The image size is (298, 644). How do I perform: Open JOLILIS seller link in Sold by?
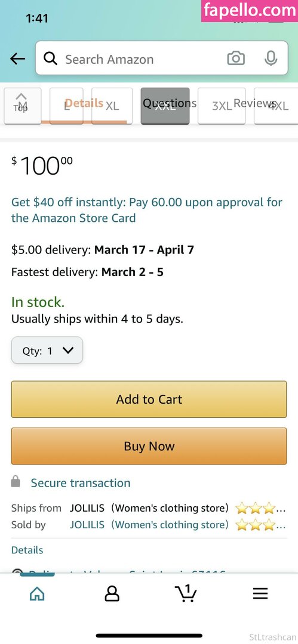pyautogui.click(x=87, y=525)
